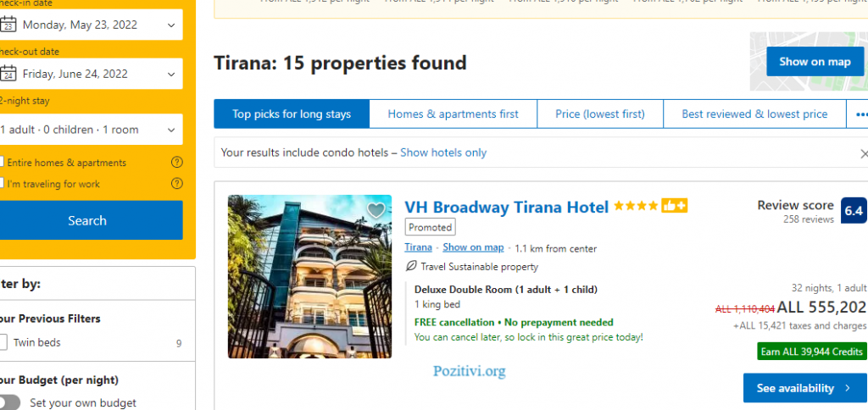The image size is (868, 410).
Task: Click check-out calendar icon
Action: click(x=8, y=74)
